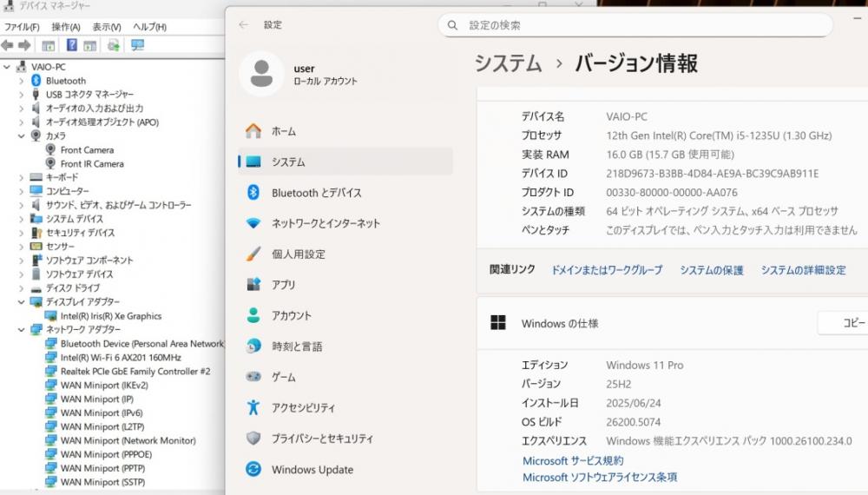Click the 12th Gen Intel Core i5-1235U value

(719, 135)
